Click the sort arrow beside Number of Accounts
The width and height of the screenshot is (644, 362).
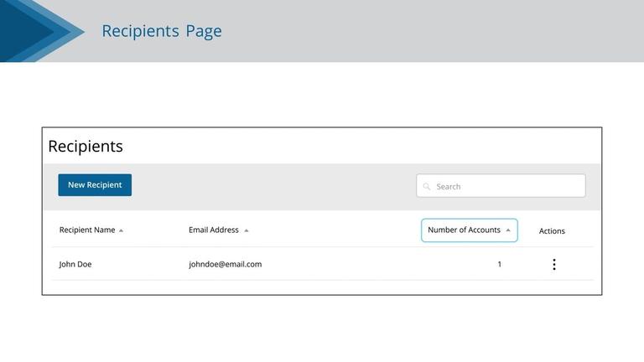508,230
